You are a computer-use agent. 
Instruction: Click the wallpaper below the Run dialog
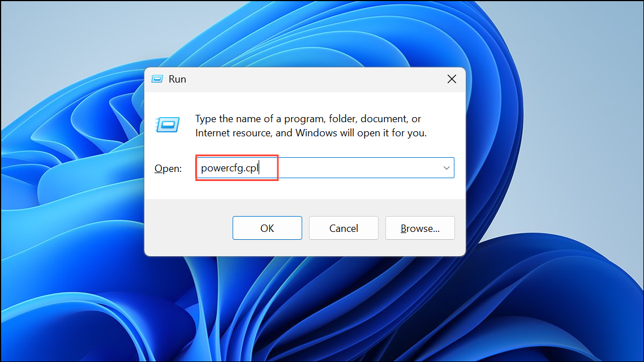305,309
